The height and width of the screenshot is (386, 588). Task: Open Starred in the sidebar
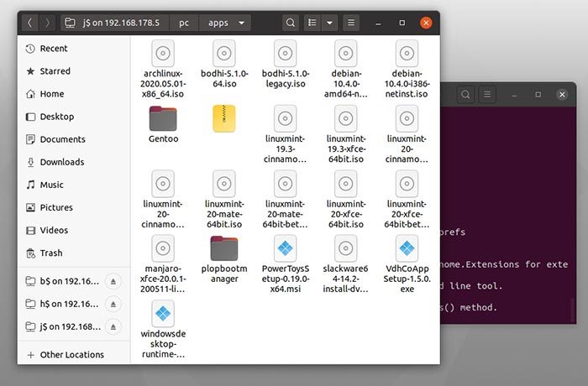tap(74, 71)
